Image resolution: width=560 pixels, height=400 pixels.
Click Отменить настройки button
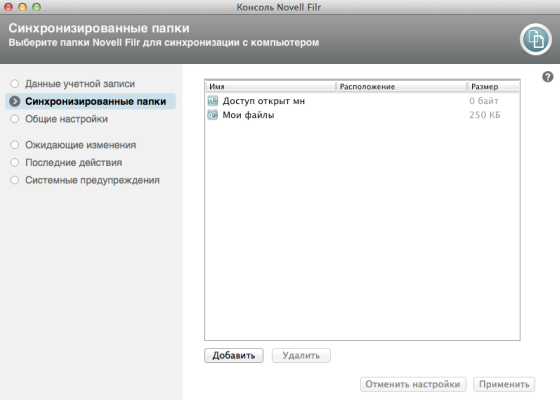(x=413, y=384)
